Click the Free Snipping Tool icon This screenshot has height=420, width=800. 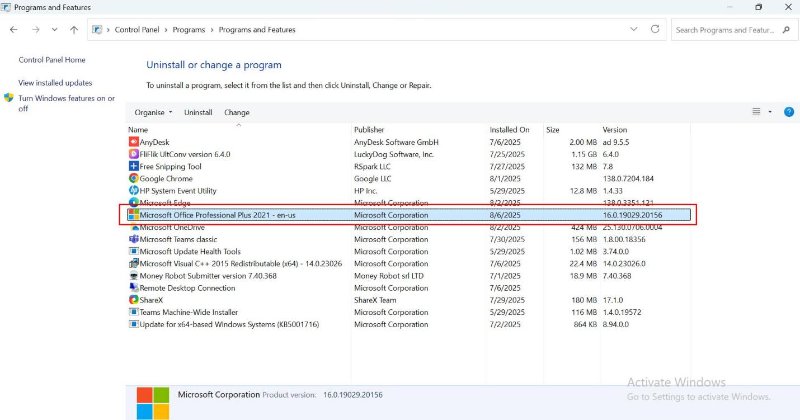(134, 166)
